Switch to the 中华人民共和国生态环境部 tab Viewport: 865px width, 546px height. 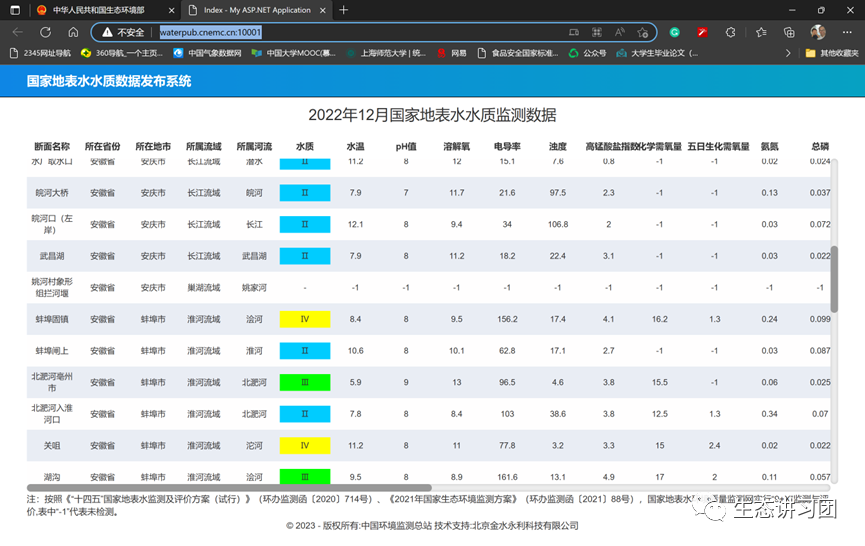(x=98, y=10)
